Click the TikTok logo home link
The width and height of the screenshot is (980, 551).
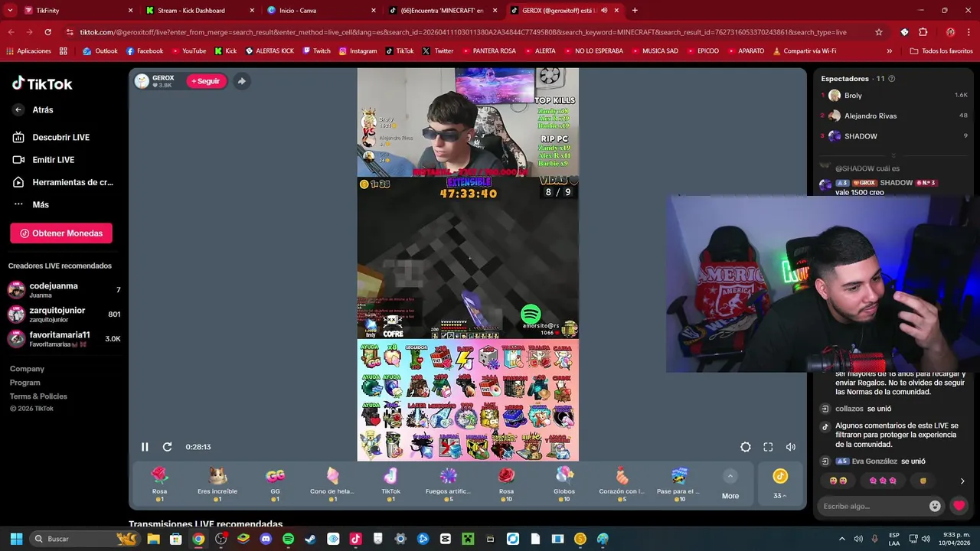click(42, 84)
